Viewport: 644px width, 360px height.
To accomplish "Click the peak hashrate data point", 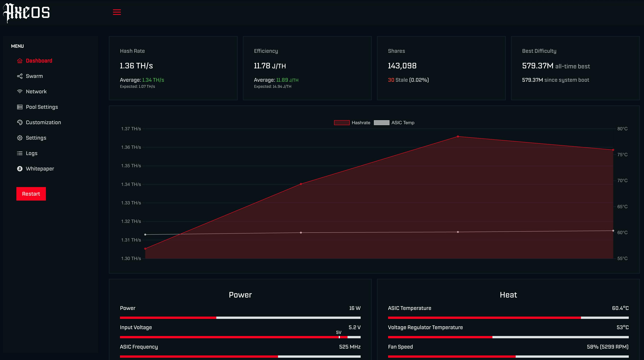I will pos(458,137).
